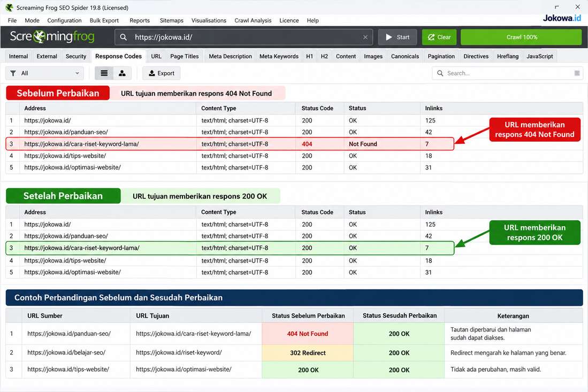The image size is (588, 392).
Task: Click the Jokowa.id logo
Action: (562, 18)
